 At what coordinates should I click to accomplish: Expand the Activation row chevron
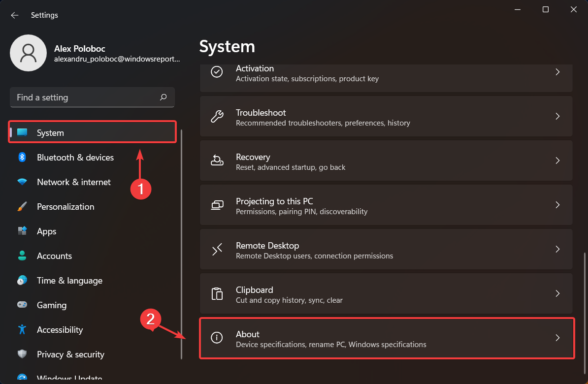(x=557, y=72)
